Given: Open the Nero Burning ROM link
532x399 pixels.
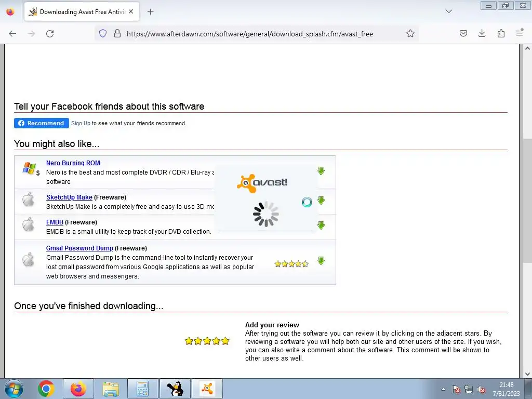Looking at the screenshot, I should pyautogui.click(x=73, y=163).
